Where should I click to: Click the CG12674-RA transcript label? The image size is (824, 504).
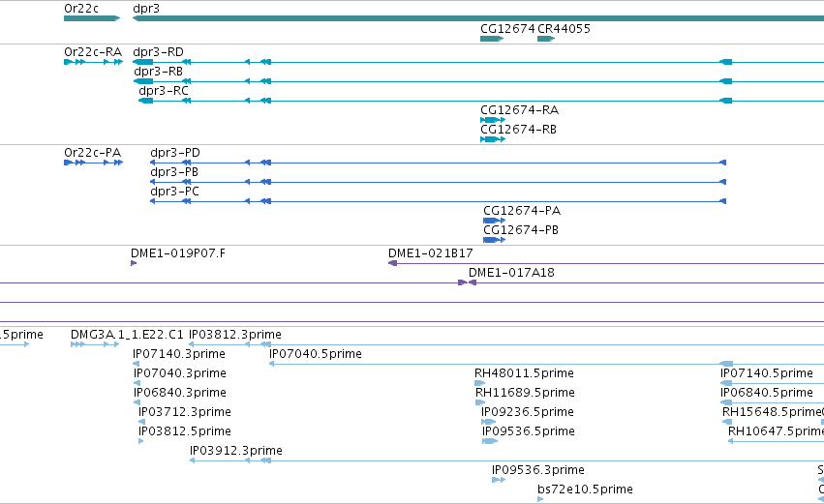click(519, 110)
